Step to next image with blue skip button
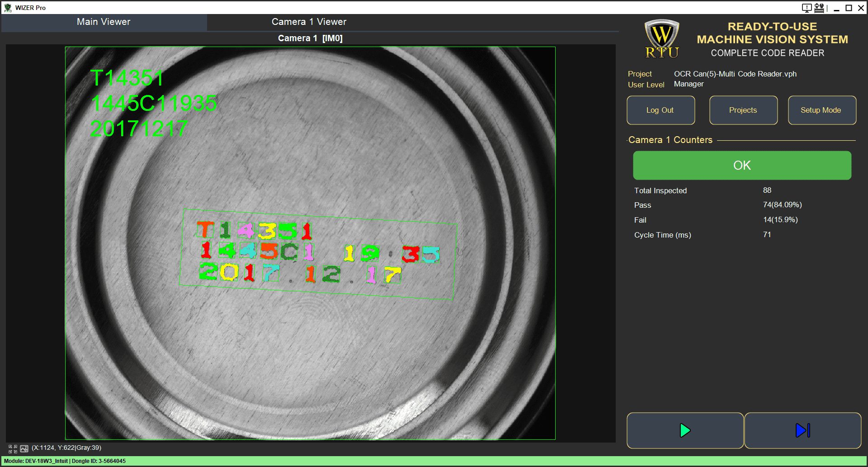Image resolution: width=868 pixels, height=467 pixels. pyautogui.click(x=802, y=430)
